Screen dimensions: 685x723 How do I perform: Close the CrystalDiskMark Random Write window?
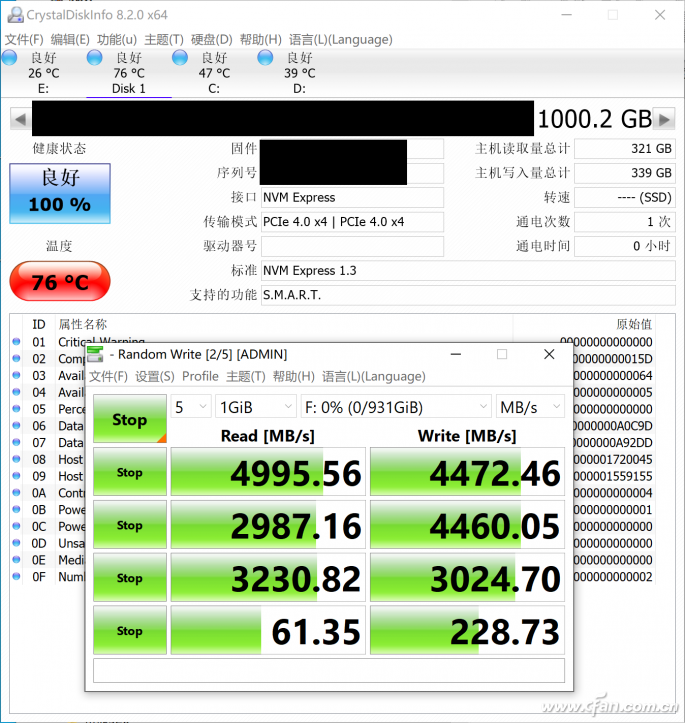pos(549,354)
